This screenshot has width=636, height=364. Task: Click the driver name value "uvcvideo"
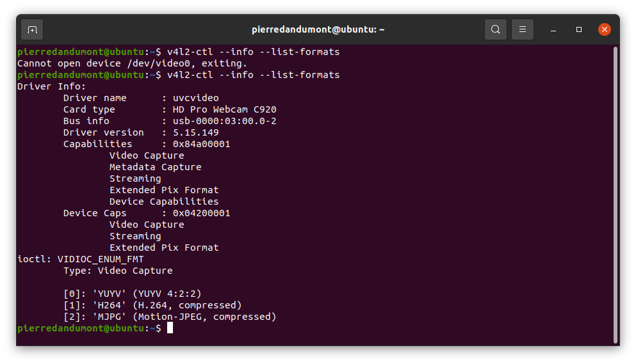(196, 98)
